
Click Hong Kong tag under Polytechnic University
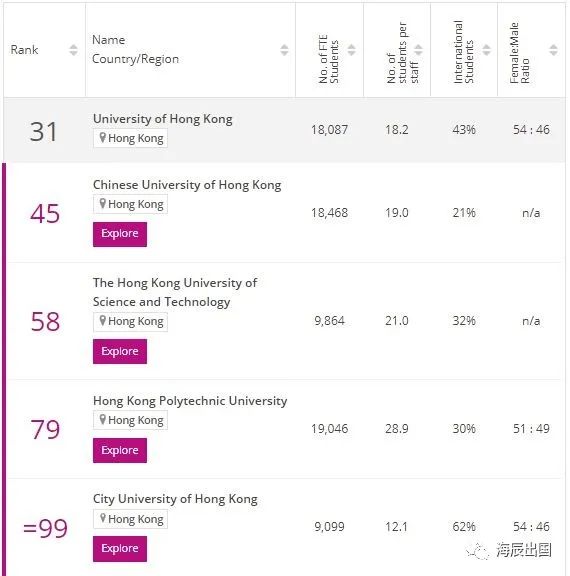(x=130, y=420)
